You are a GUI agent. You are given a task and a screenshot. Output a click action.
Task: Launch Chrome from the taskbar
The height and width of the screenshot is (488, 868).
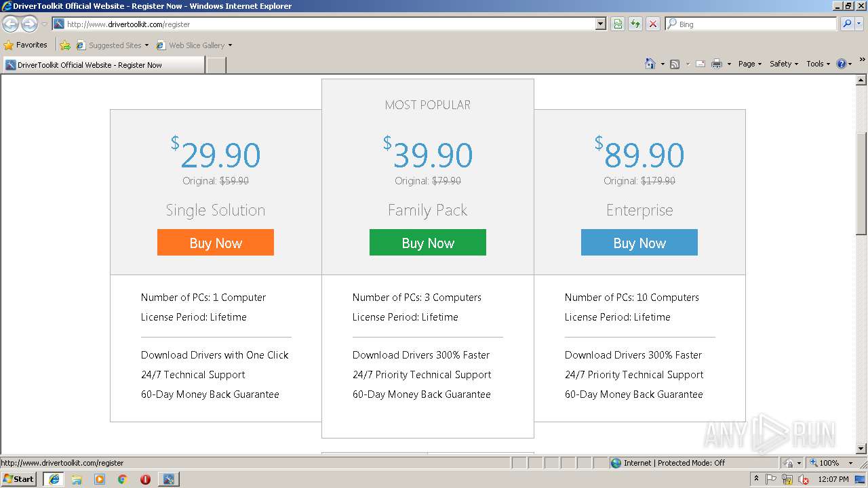click(x=123, y=479)
